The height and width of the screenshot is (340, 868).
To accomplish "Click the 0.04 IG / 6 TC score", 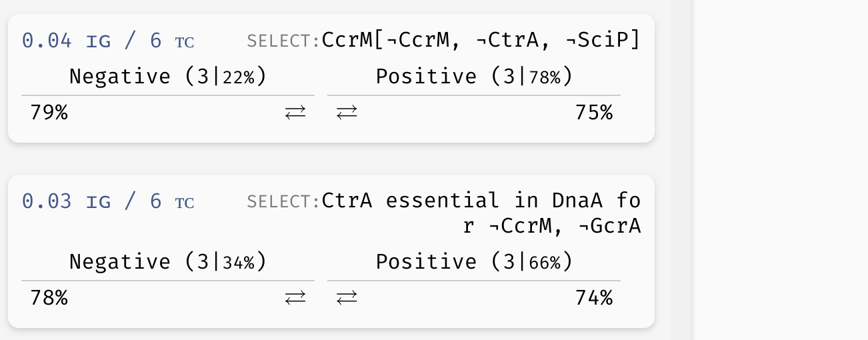I will click(108, 41).
